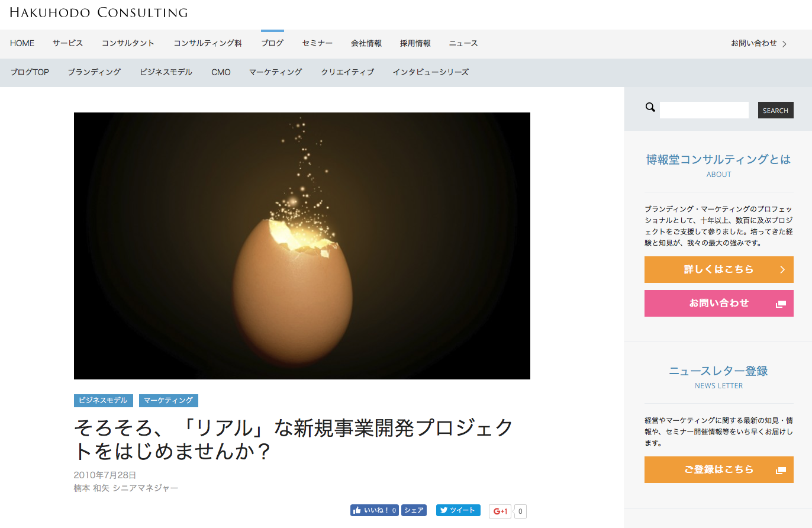Click the Hakuhodo Consulting logo
812x528 pixels.
coord(99,12)
